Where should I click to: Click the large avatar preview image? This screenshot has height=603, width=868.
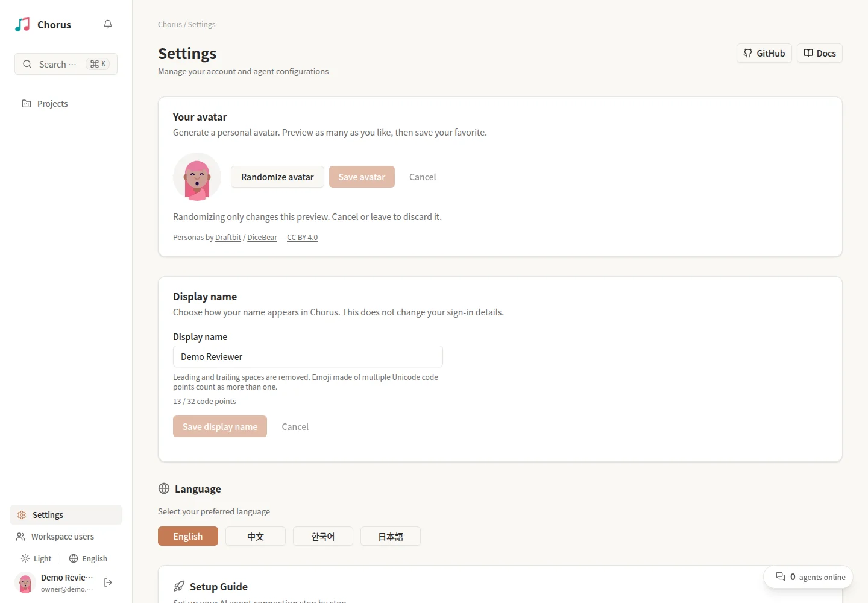click(197, 177)
